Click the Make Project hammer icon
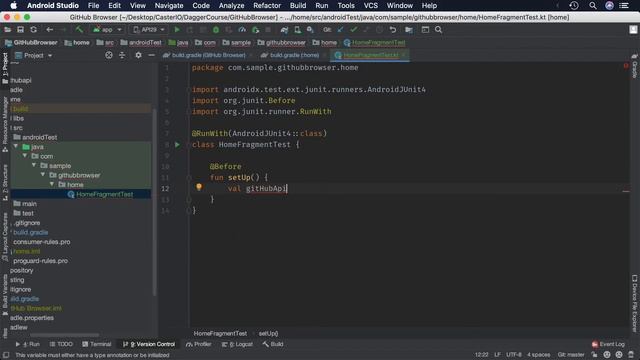The image size is (640, 360). tap(79, 30)
